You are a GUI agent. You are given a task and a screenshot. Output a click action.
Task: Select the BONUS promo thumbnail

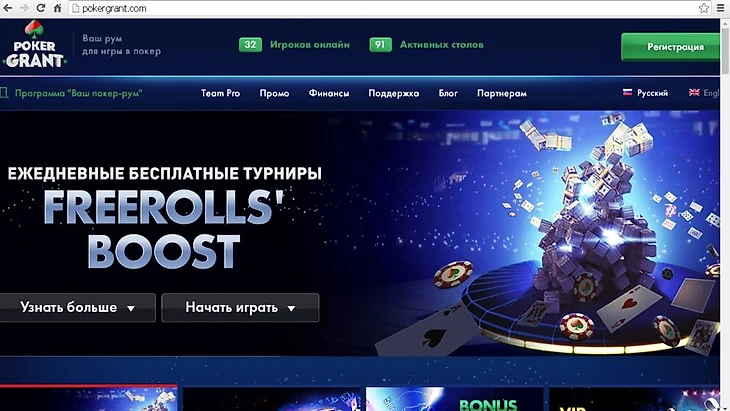(x=454, y=399)
